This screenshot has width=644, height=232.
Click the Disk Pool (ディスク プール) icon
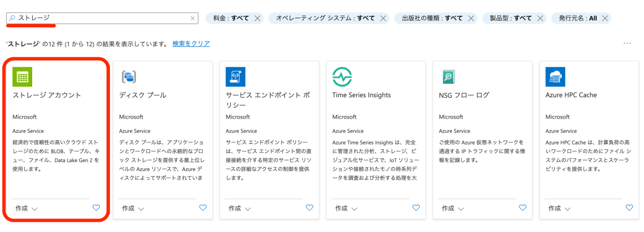tap(129, 77)
